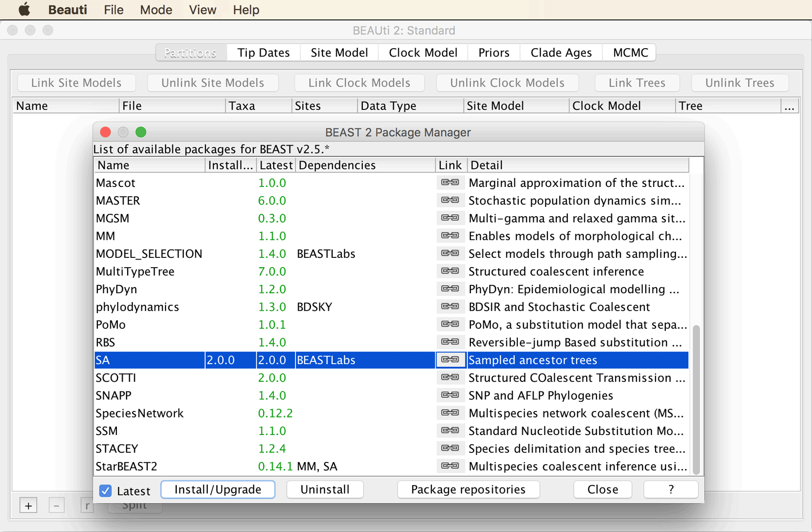Open the link icon for STACEY package
812x532 pixels.
tap(450, 449)
